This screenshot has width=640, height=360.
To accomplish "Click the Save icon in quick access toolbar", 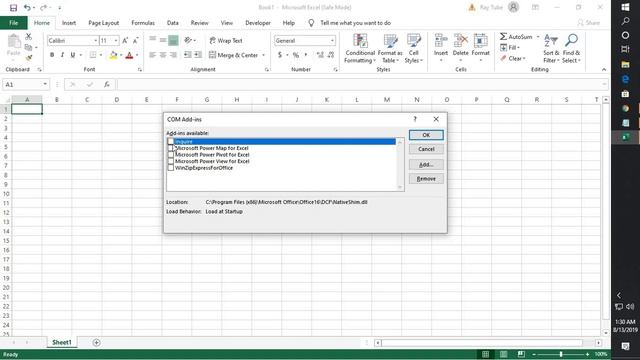I will point(13,8).
